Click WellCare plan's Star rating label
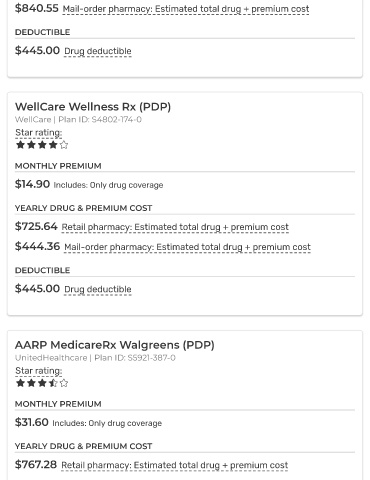This screenshot has width=370, height=480. pos(39,133)
